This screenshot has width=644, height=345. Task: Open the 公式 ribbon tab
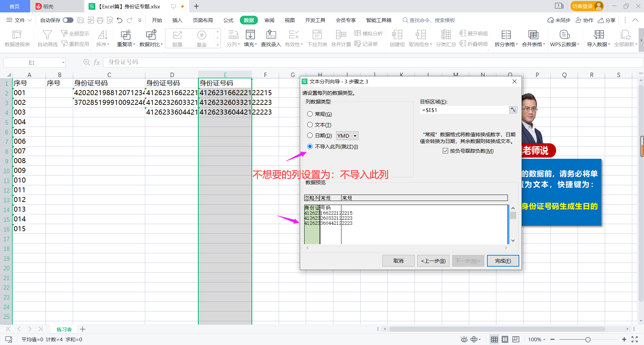228,20
